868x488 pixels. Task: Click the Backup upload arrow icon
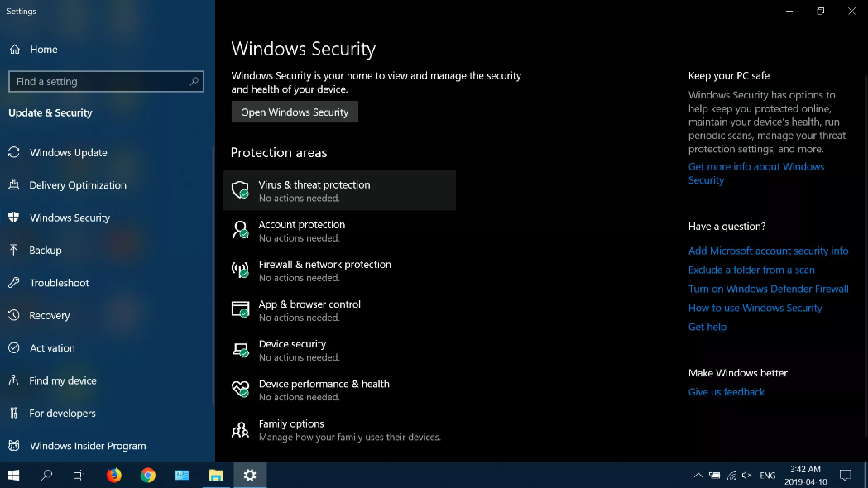click(x=14, y=250)
